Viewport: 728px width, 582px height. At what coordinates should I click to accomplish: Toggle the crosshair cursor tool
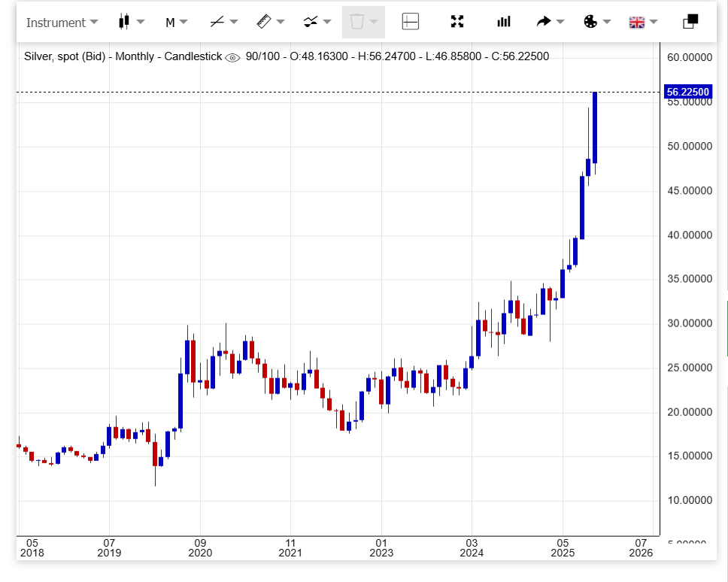411,22
